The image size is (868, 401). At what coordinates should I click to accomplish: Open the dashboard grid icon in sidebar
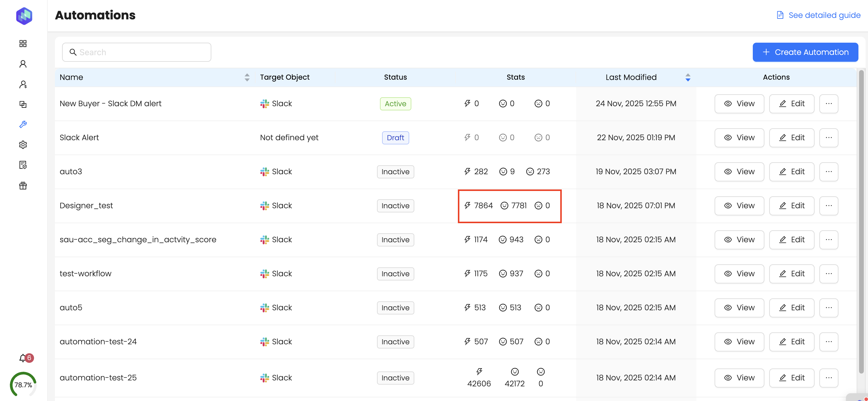click(x=23, y=44)
